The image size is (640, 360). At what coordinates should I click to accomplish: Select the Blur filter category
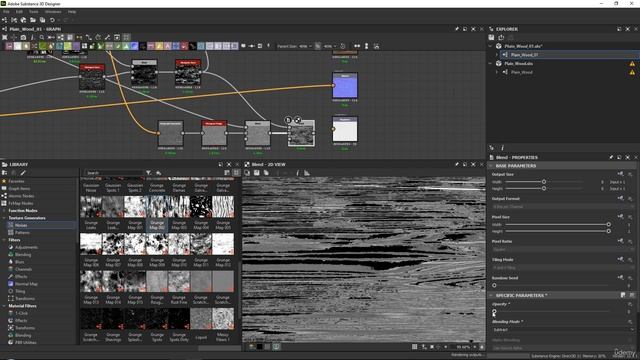click(19, 262)
